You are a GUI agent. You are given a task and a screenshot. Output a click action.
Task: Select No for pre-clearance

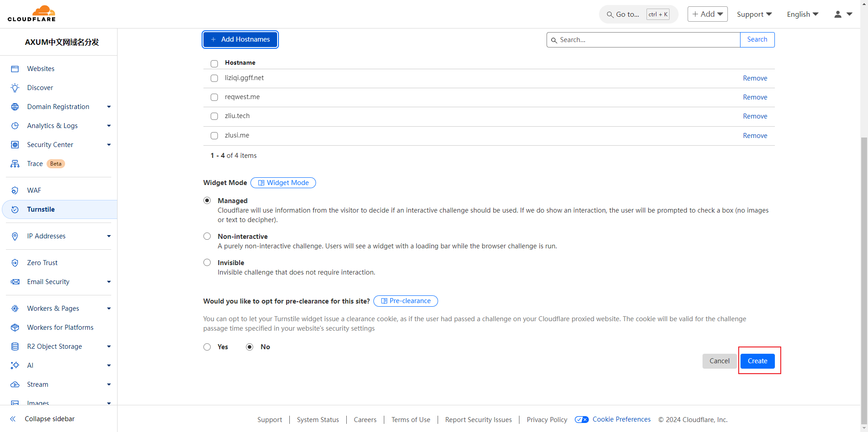pos(250,347)
